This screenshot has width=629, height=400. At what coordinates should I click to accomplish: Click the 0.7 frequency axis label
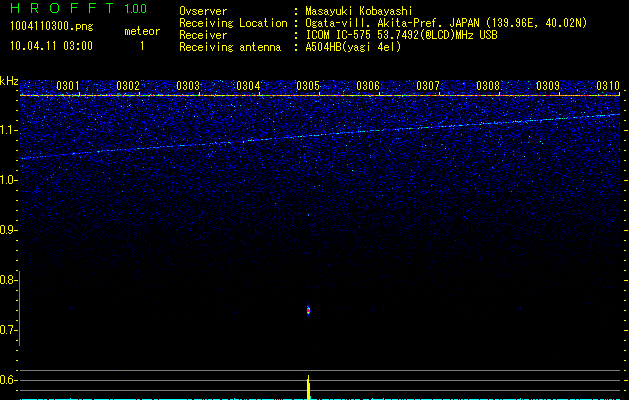[x=9, y=330]
